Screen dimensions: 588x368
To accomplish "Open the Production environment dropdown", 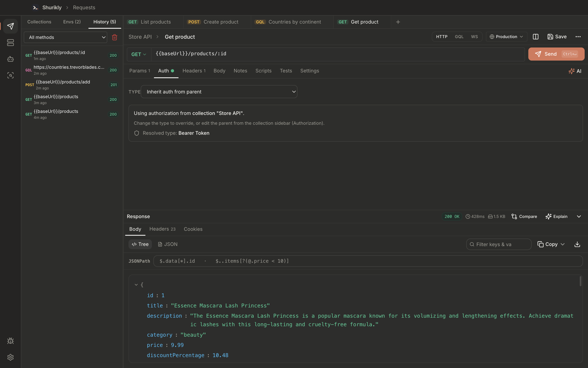I will pos(506,37).
